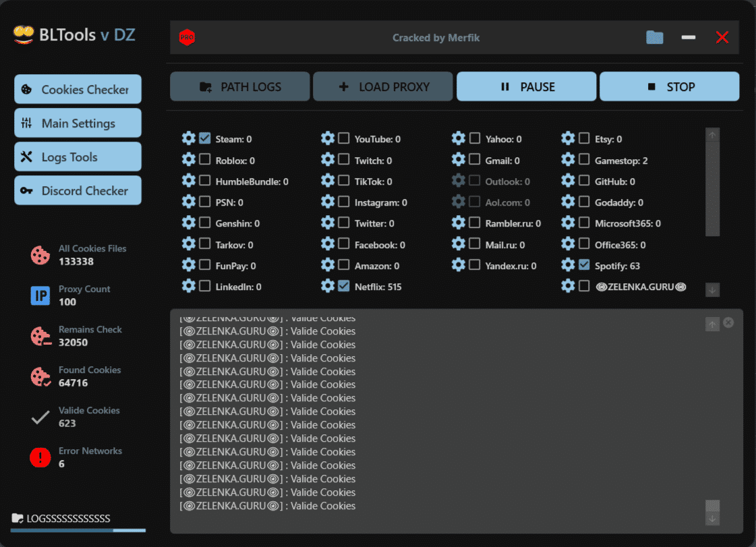The image size is (756, 547).
Task: Open the Spotify service gear settings
Action: (x=568, y=265)
